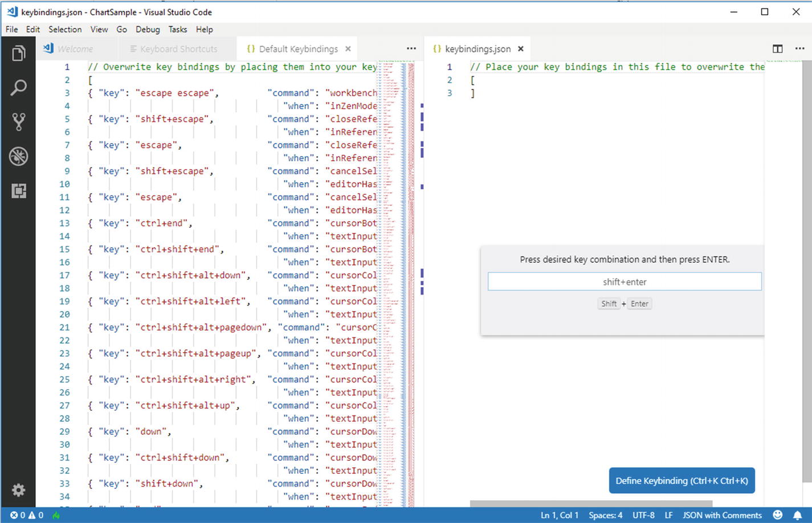Screen dimensions: 812x523
Task: Click the horizontal scrollbar in right editor
Action: tap(591, 504)
